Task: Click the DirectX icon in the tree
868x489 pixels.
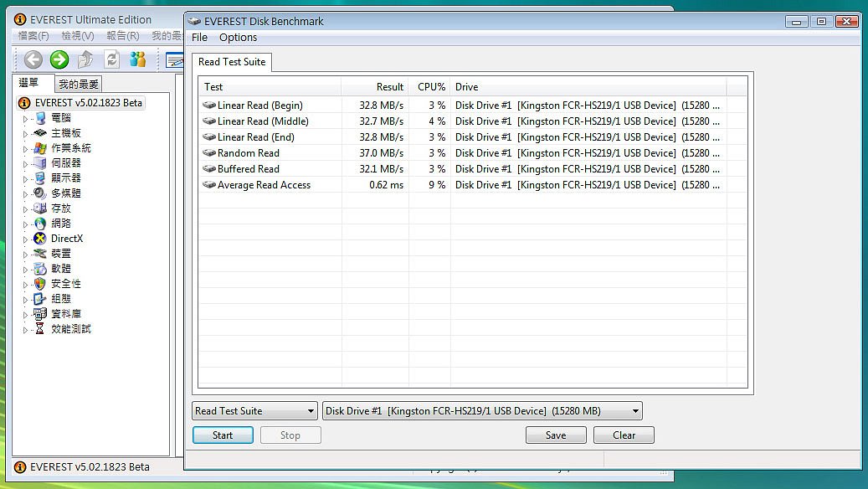Action: coord(40,238)
